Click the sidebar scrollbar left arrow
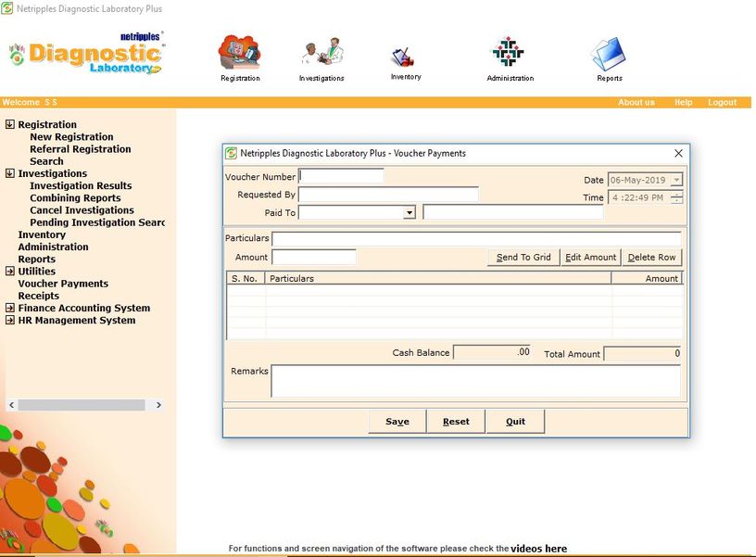The width and height of the screenshot is (756, 557). coord(11,405)
